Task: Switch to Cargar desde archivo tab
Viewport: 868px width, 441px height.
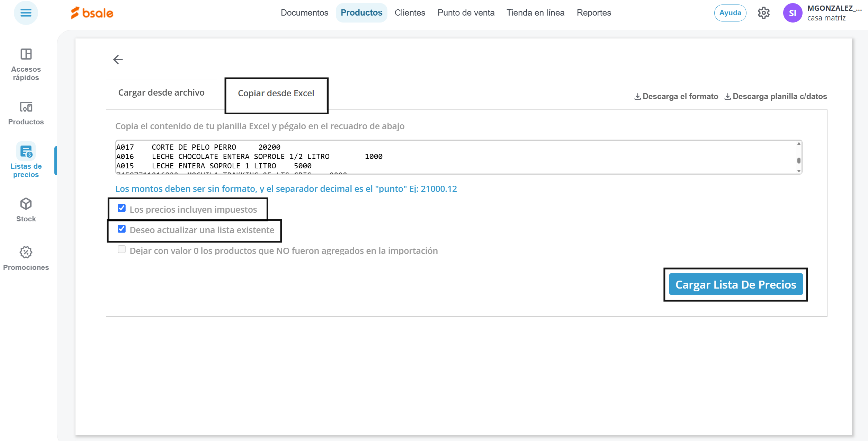Action: point(161,93)
